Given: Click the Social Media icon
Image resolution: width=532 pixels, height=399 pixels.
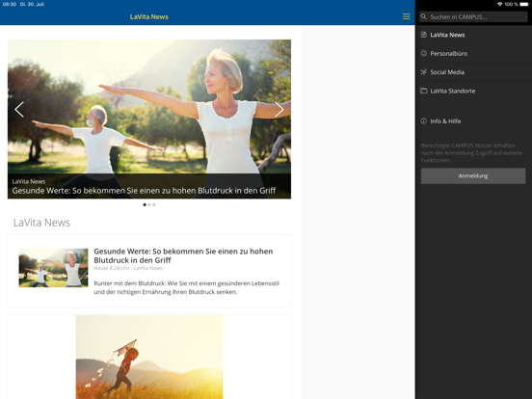Looking at the screenshot, I should pyautogui.click(x=423, y=72).
